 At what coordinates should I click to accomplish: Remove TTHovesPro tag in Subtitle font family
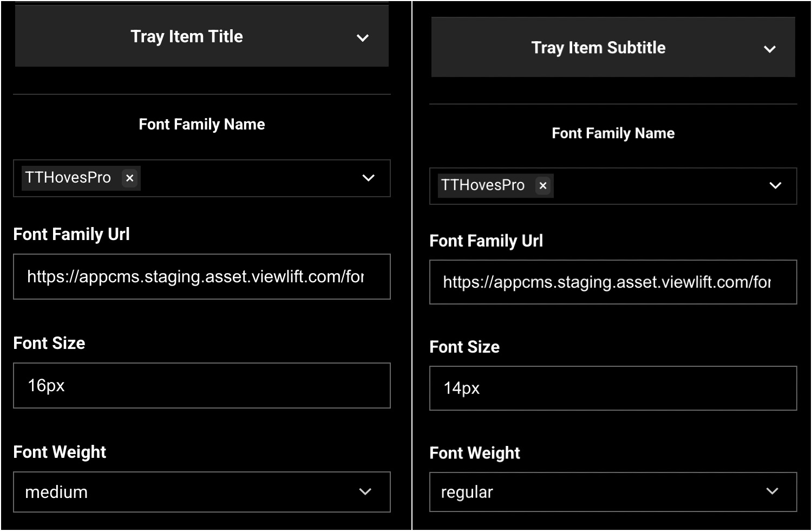coord(543,186)
